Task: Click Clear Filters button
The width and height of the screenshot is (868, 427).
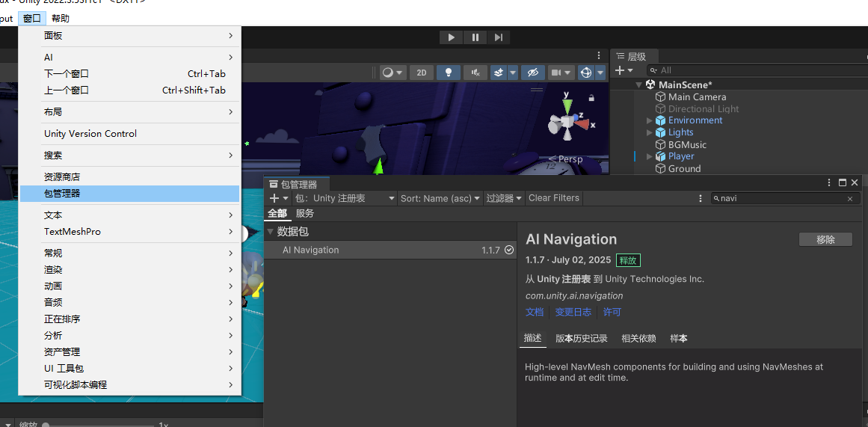Action: point(553,197)
